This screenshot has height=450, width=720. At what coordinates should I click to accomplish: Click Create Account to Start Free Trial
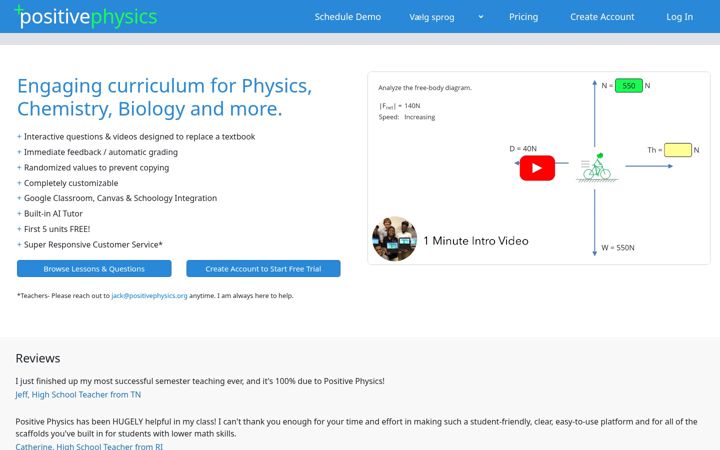(x=263, y=269)
